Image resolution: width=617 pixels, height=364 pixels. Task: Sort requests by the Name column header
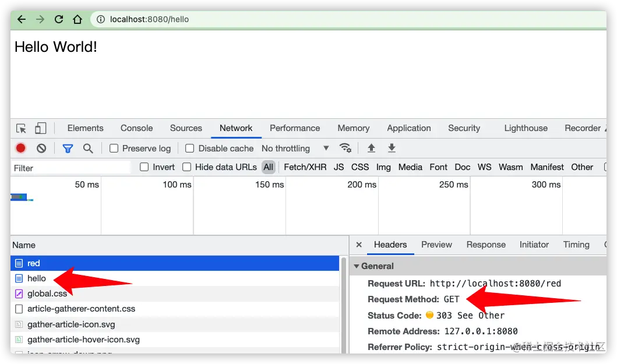[179, 245]
